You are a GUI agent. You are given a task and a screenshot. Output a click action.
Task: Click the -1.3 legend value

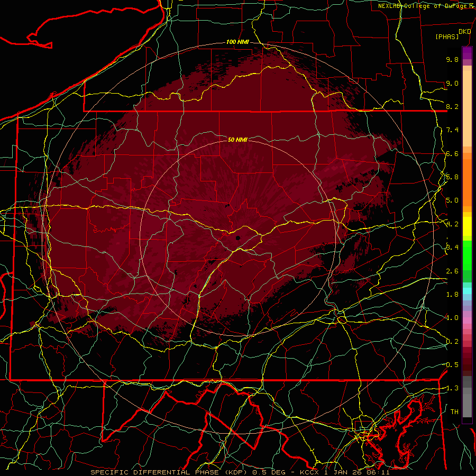click(451, 388)
